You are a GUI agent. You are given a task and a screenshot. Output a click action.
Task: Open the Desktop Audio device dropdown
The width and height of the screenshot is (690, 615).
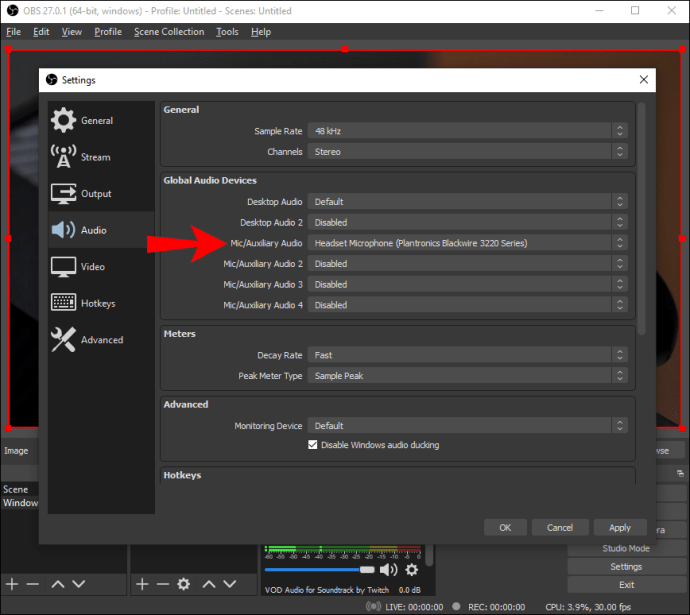click(467, 201)
